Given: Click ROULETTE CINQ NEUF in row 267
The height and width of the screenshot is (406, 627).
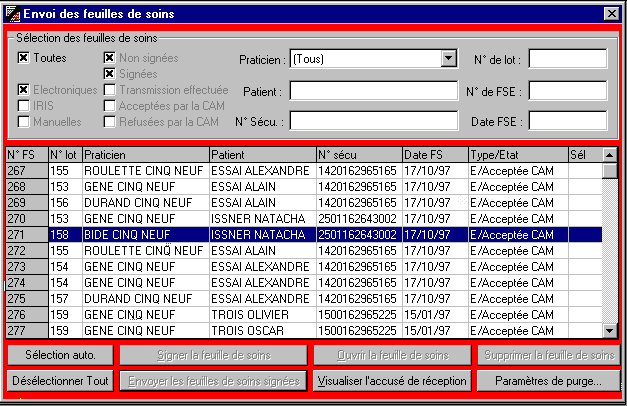Looking at the screenshot, I should 146,171.
